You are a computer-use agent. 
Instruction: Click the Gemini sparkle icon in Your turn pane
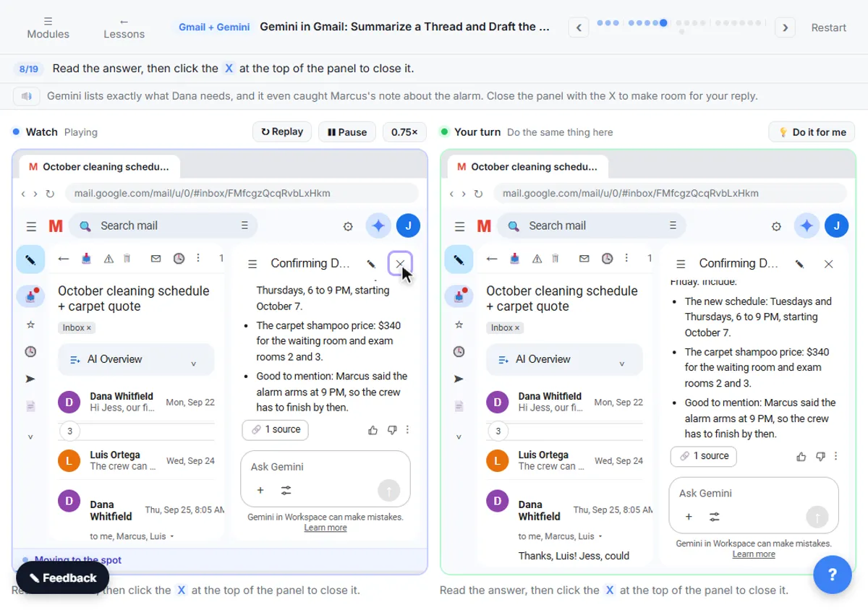click(807, 225)
